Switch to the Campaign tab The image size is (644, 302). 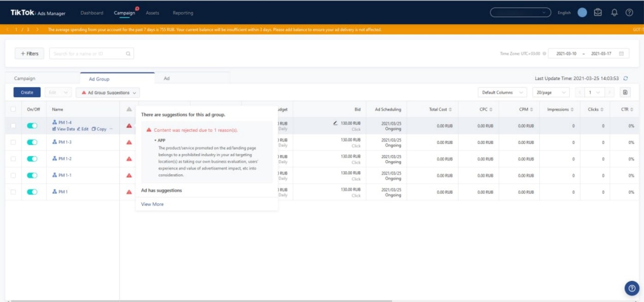(x=24, y=78)
